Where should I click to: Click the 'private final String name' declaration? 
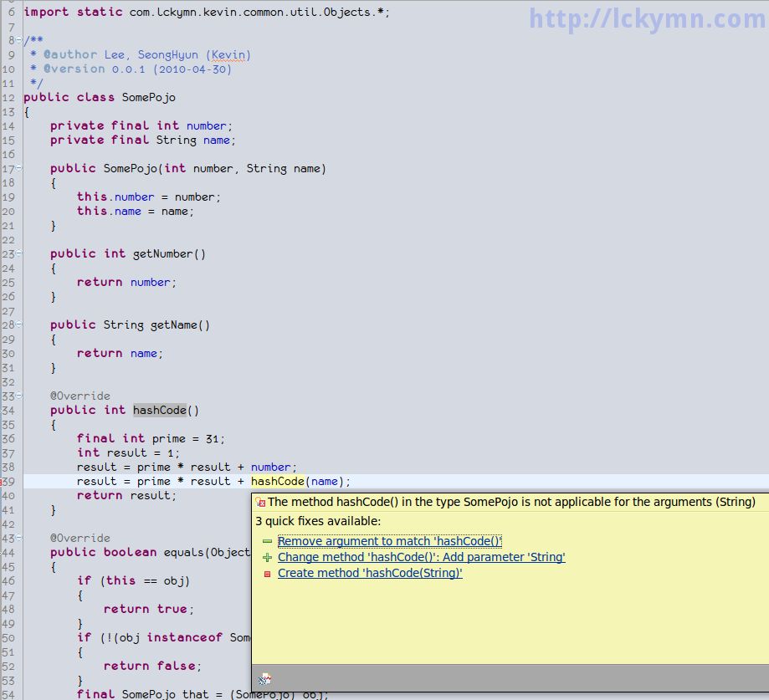(143, 140)
